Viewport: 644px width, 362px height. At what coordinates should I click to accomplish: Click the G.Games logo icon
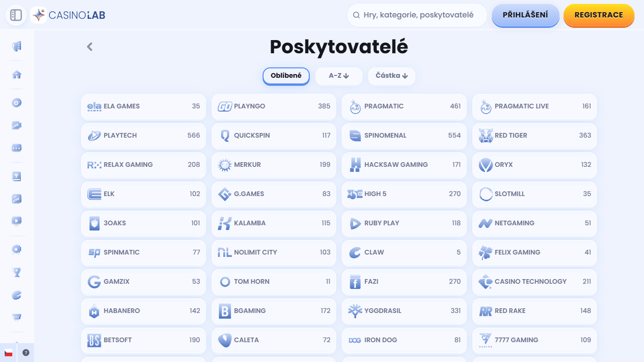pos(225,194)
